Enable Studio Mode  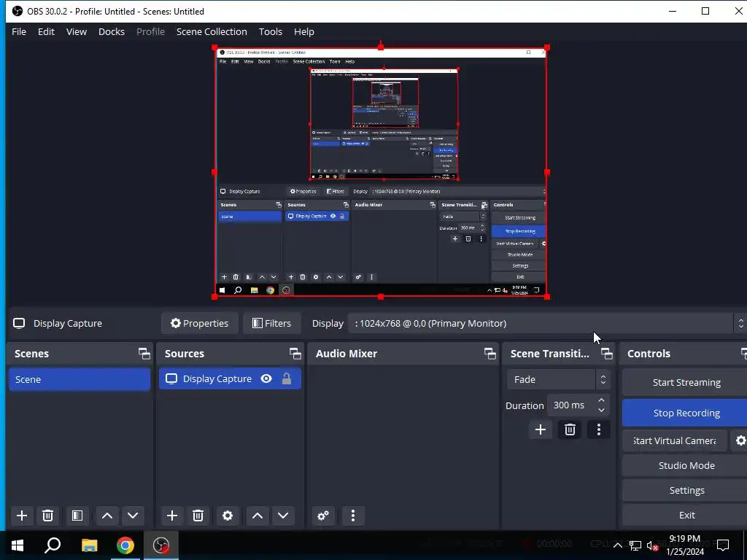(x=686, y=465)
